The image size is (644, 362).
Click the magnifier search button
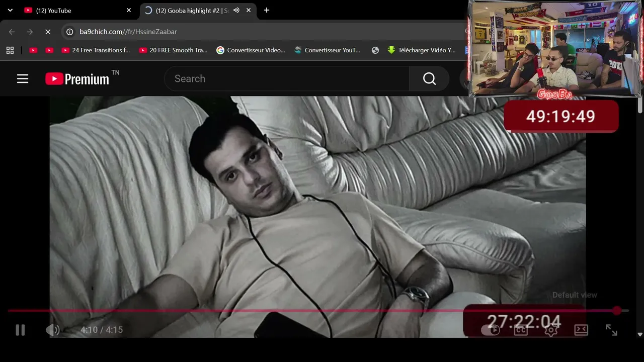click(429, 78)
